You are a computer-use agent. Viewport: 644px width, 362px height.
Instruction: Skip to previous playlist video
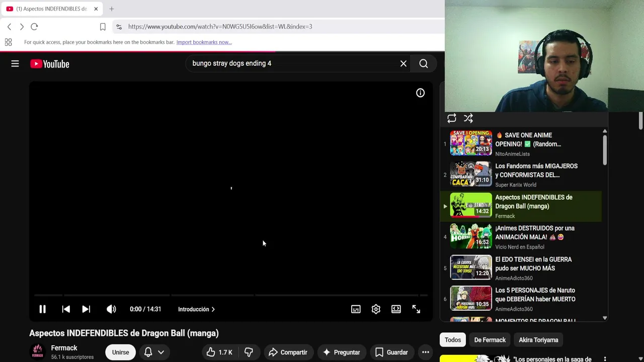[66, 309]
